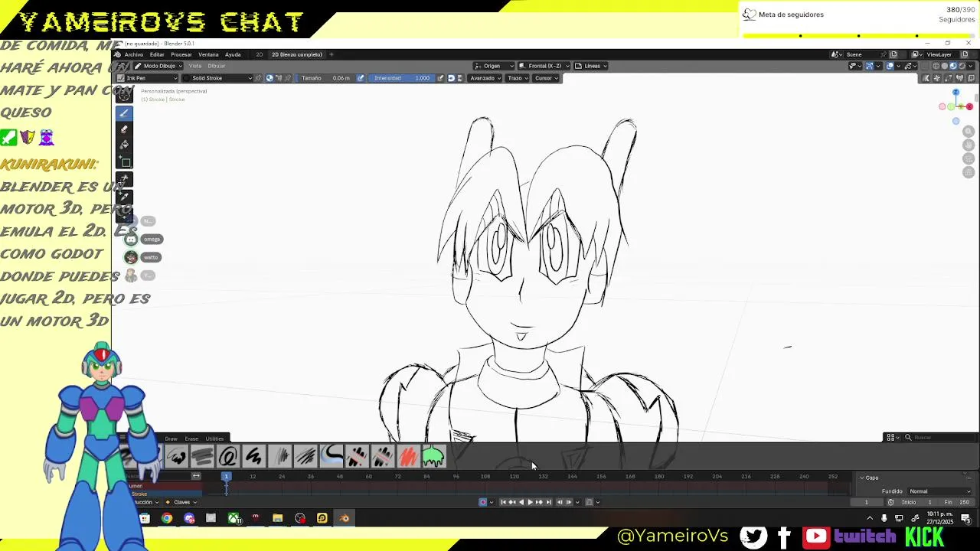Open the Vista header menu

pyautogui.click(x=195, y=66)
